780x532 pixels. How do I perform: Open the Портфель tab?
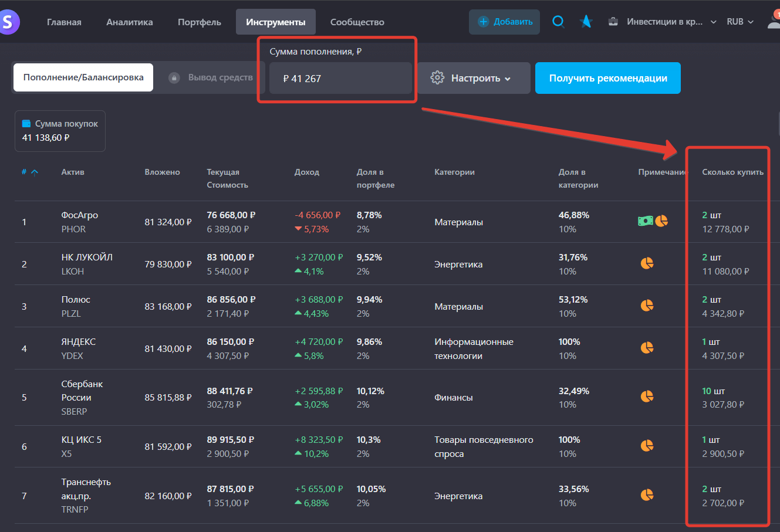point(199,22)
